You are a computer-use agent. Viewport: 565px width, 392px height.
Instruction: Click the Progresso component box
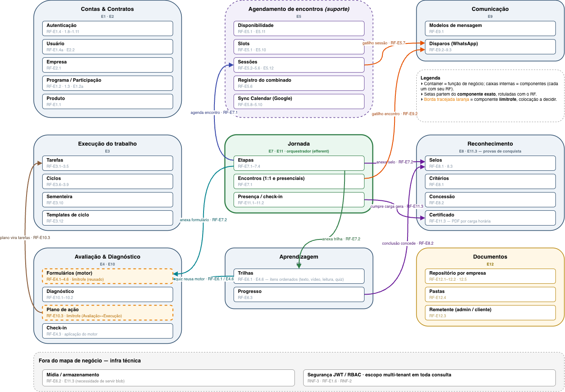click(x=299, y=294)
